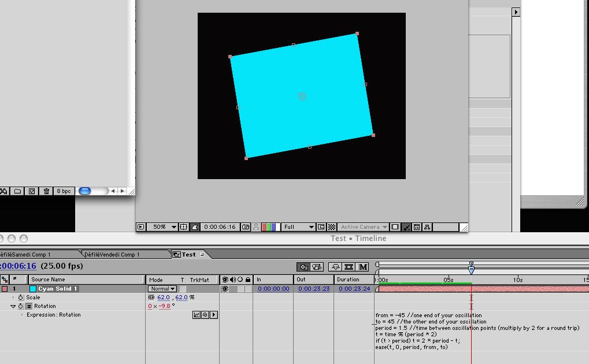589x364 pixels.
Task: Switch to the Test comp tab
Action: point(188,254)
